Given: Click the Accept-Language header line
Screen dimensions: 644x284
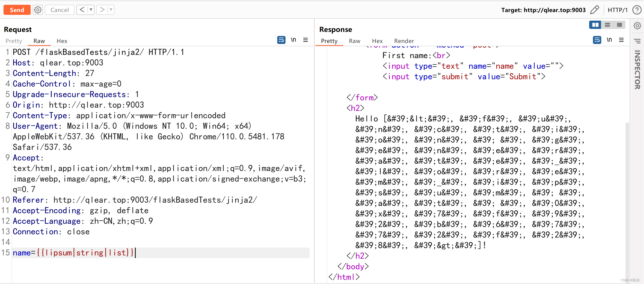Looking at the screenshot, I should (x=83, y=221).
